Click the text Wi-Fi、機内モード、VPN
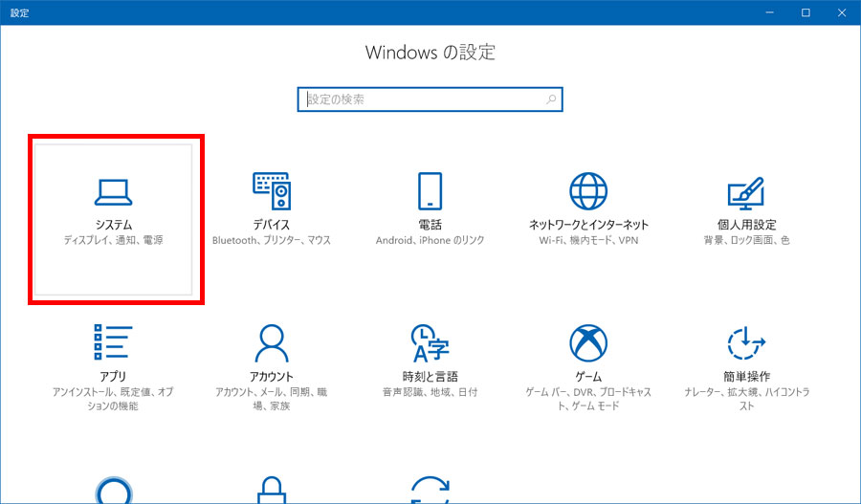The height and width of the screenshot is (504, 861). pyautogui.click(x=588, y=240)
